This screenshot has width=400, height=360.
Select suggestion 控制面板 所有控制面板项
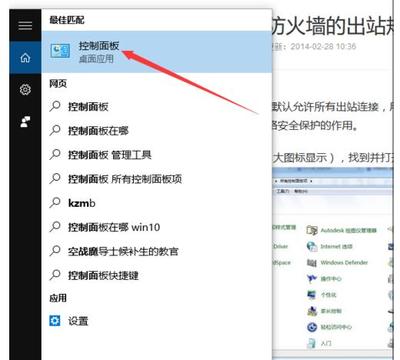(x=157, y=179)
